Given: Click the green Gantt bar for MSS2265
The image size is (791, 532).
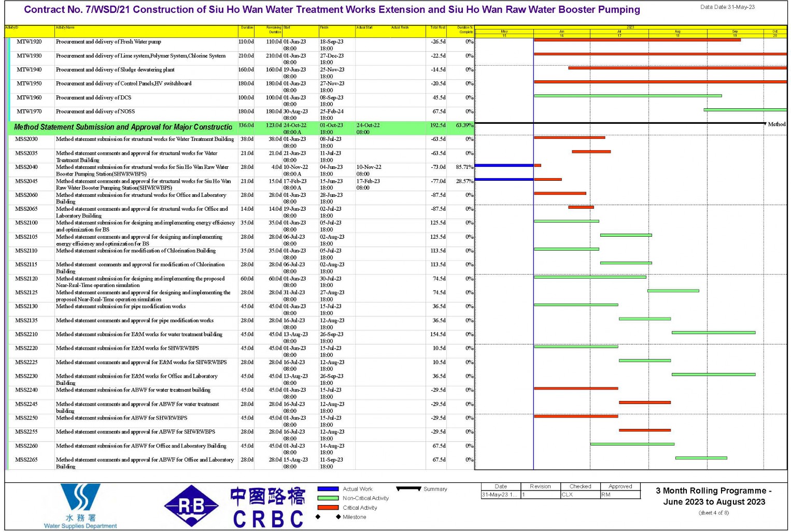Looking at the screenshot, I should pos(701,458).
